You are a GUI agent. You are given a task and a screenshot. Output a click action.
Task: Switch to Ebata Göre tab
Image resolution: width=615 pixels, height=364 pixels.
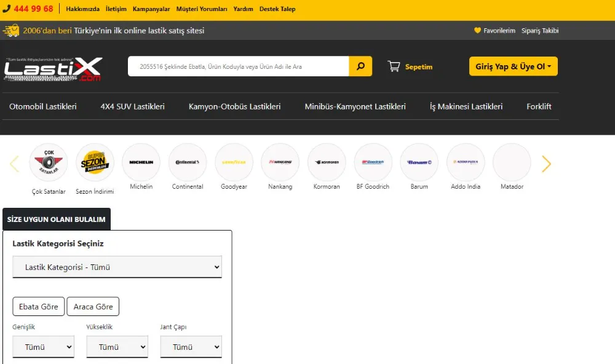pos(38,306)
